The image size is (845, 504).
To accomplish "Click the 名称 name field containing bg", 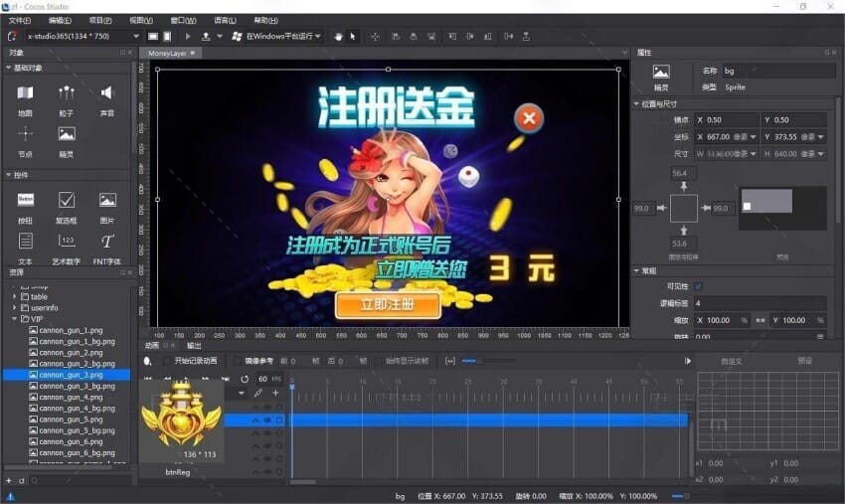I will [x=777, y=72].
